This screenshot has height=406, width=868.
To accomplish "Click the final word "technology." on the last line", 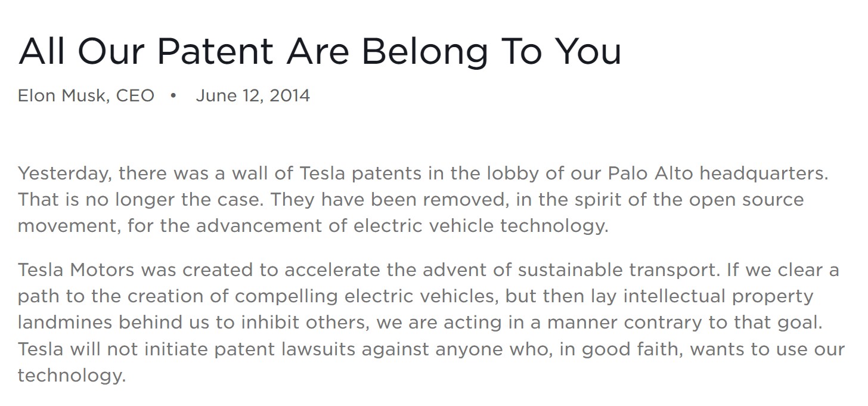I will pos(72,376).
